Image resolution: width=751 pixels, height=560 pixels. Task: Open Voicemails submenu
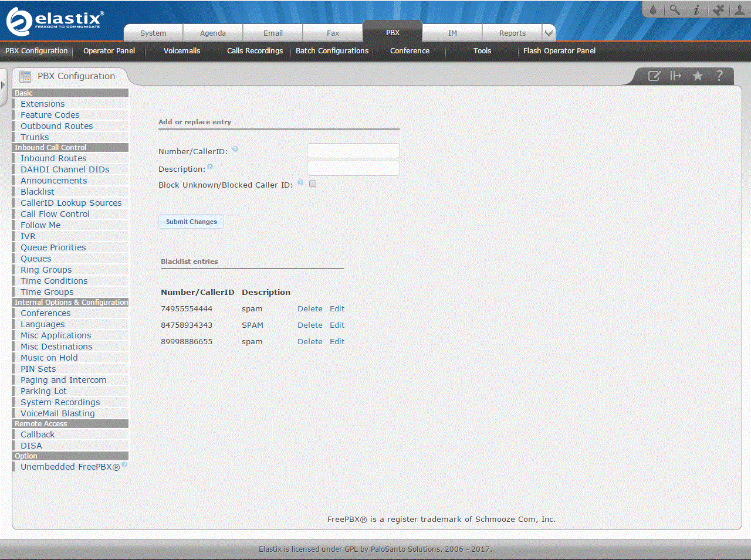point(182,50)
